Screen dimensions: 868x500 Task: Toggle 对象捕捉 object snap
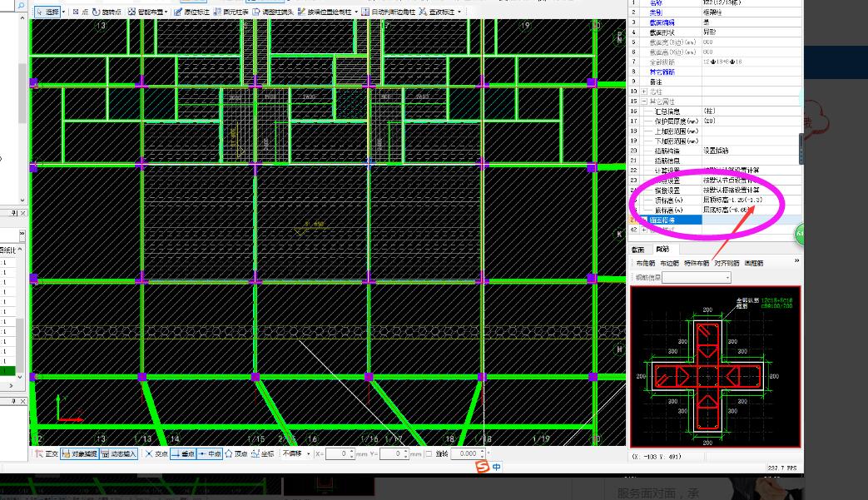pos(80,453)
